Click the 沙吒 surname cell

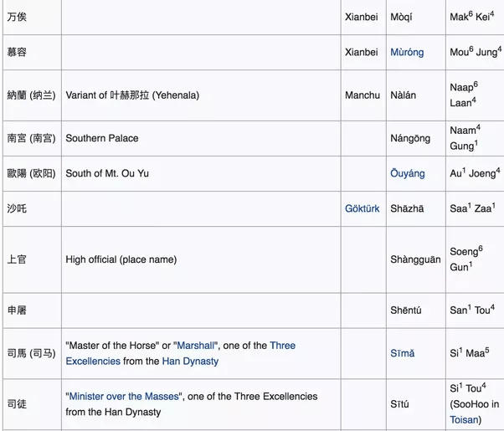click(32, 209)
